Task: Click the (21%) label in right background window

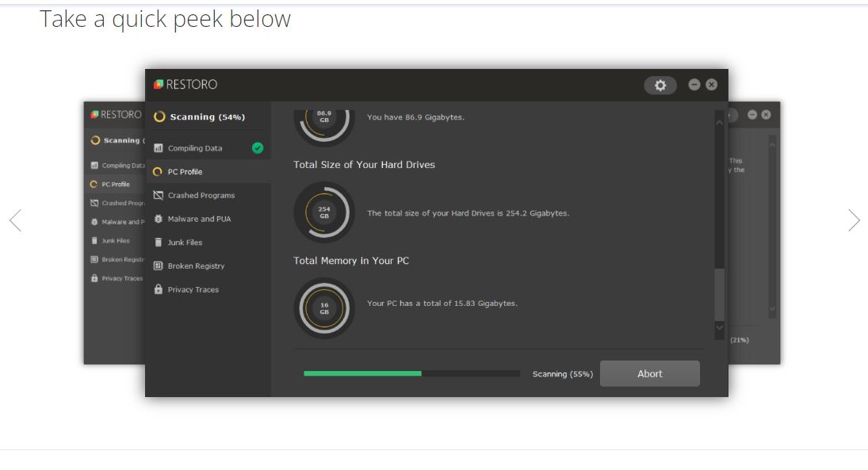Action: point(740,340)
